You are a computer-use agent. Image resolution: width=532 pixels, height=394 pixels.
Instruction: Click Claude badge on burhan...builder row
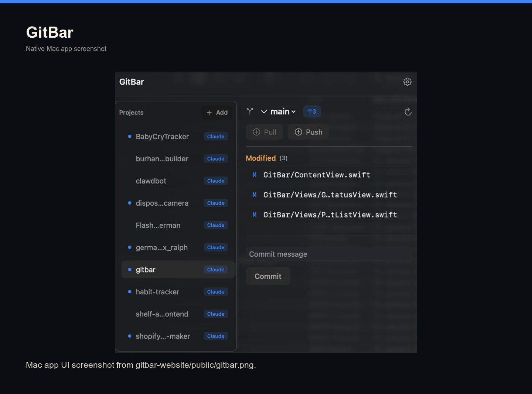click(216, 159)
